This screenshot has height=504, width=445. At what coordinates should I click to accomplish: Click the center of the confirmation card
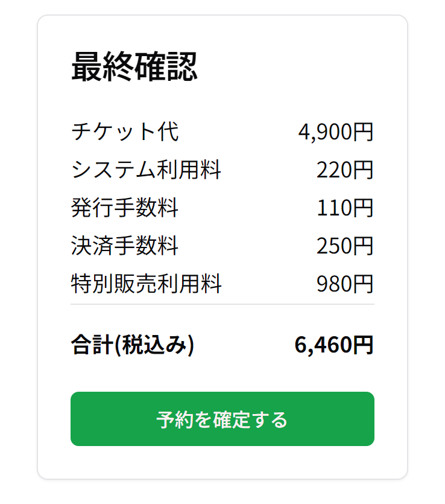click(x=222, y=247)
